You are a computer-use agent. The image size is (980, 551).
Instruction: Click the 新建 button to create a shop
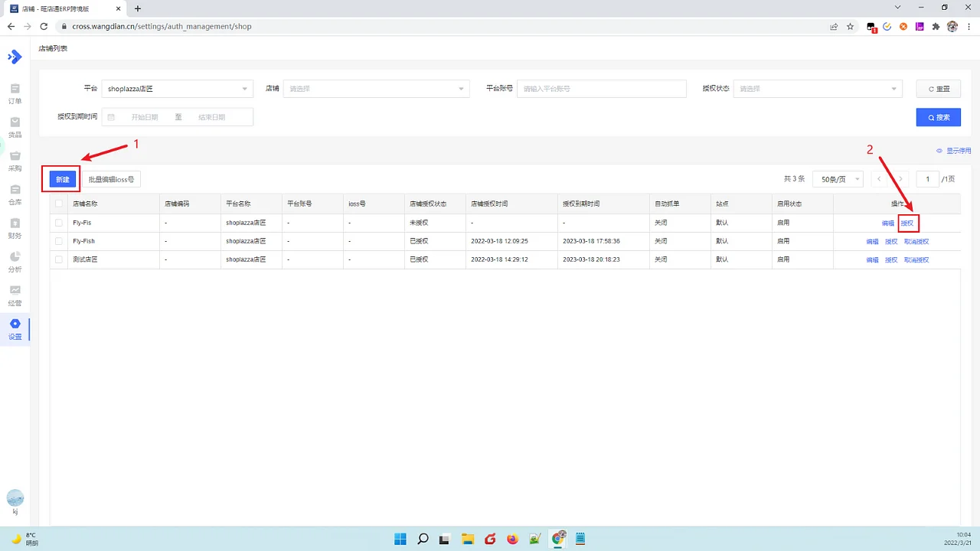[x=61, y=178]
